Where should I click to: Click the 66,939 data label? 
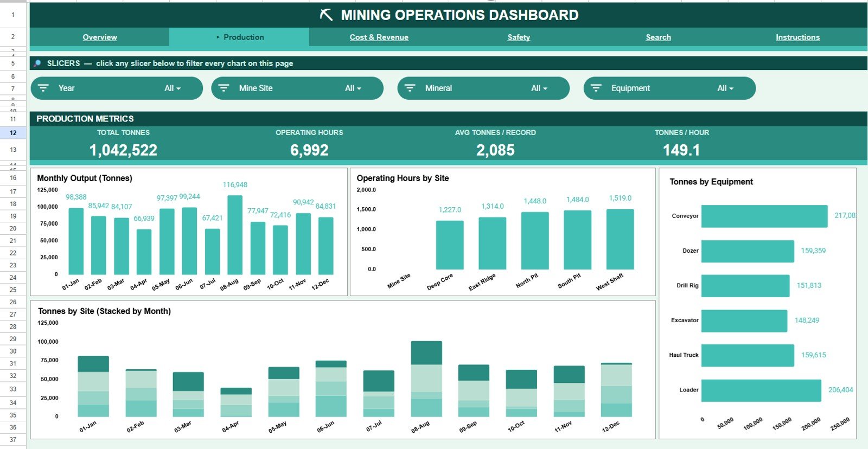[144, 219]
